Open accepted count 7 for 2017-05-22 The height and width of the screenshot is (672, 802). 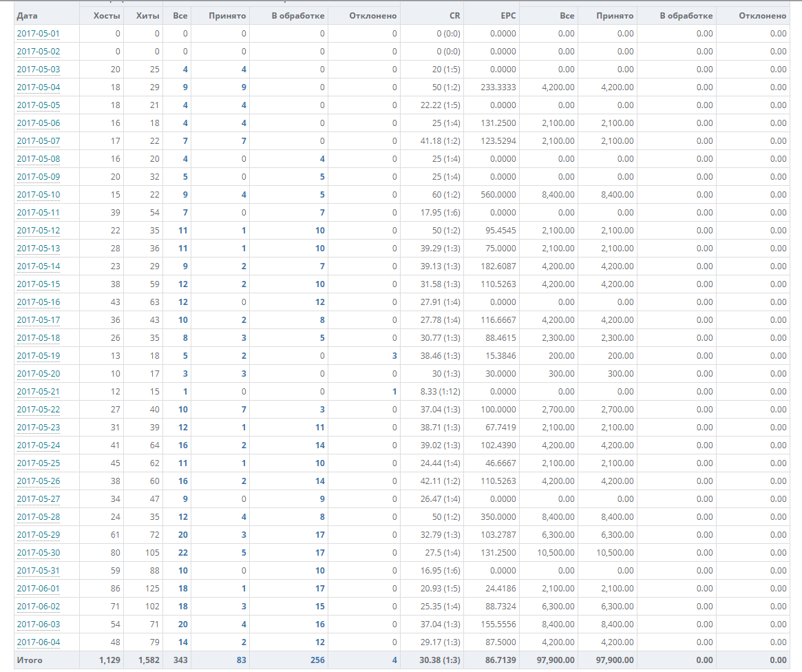[x=244, y=410]
